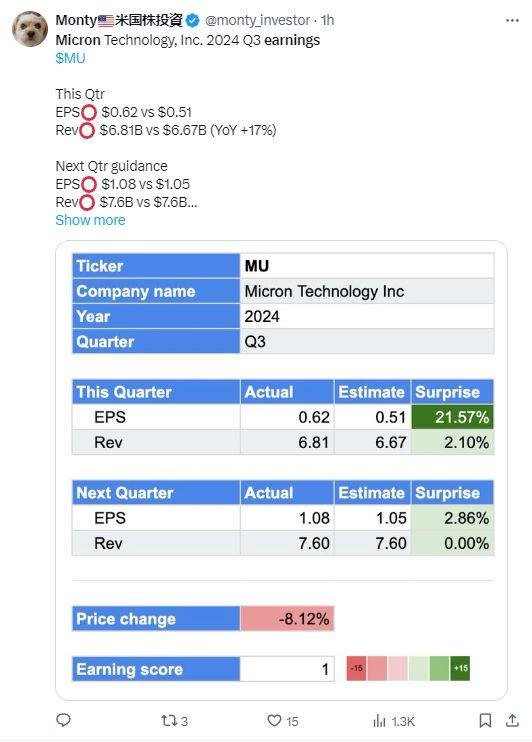532x742 pixels.
Task: Open the $MU cashtag link
Action: pyautogui.click(x=71, y=58)
